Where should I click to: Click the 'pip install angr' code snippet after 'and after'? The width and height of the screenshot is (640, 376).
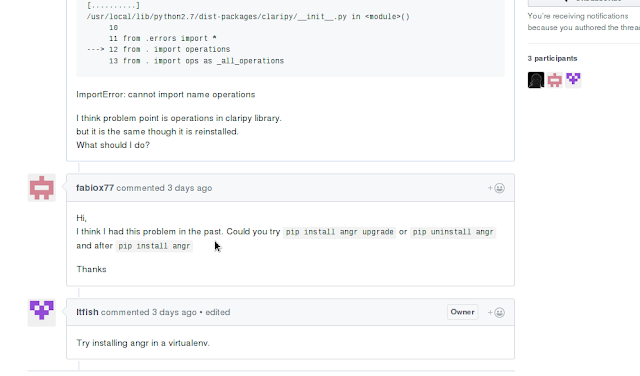(x=154, y=246)
